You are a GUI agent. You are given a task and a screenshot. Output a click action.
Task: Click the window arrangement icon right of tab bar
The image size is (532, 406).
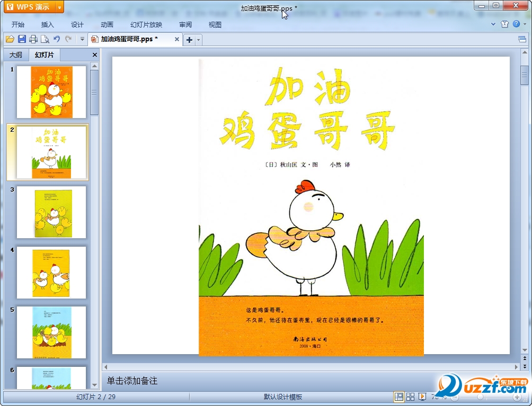(x=522, y=39)
